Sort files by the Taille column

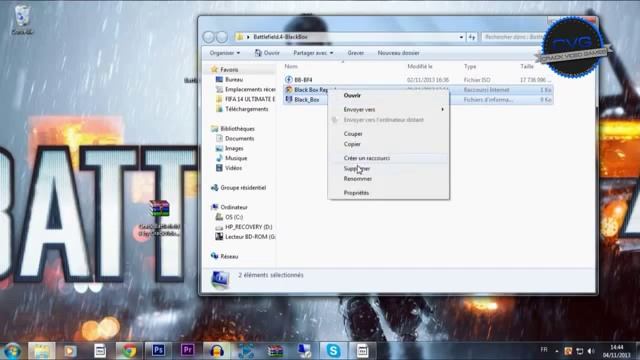pos(527,66)
